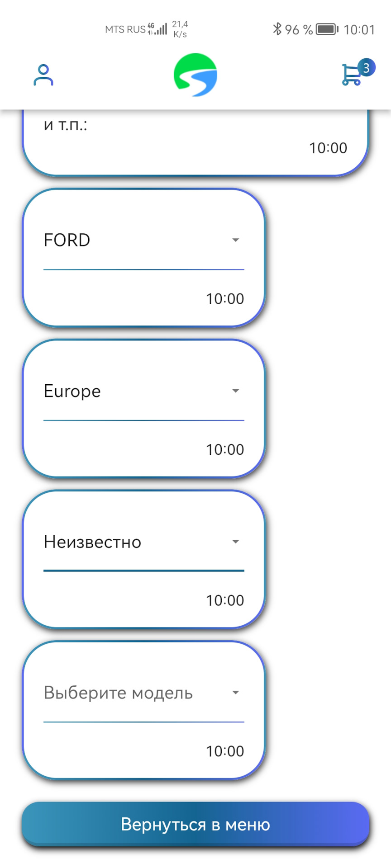Tap the 10:00 timestamp in FORD card
The image size is (391, 868).
point(225,299)
